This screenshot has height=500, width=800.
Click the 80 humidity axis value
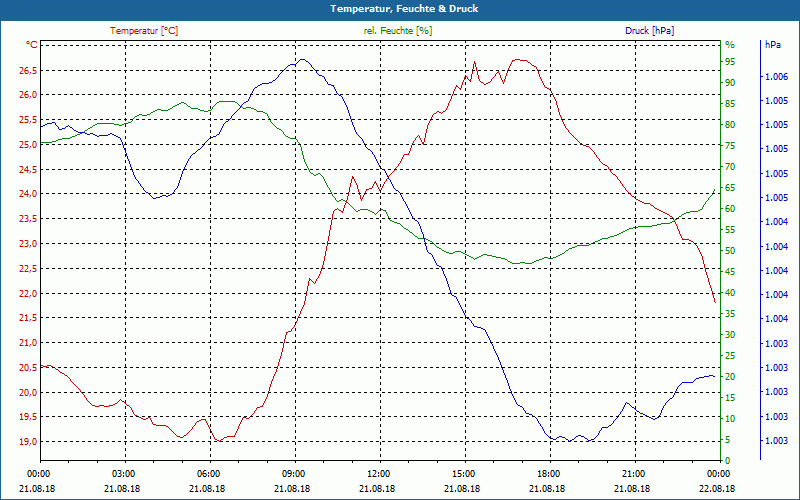click(730, 124)
